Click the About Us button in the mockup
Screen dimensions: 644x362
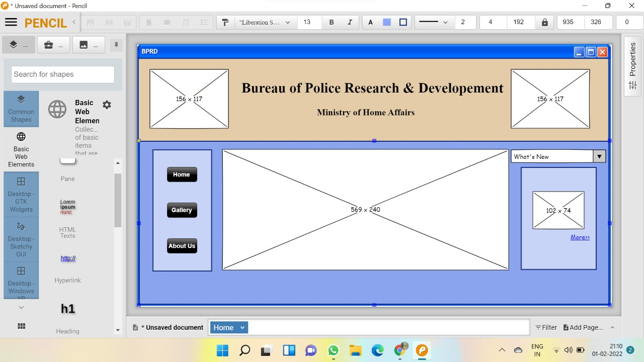[x=182, y=246]
